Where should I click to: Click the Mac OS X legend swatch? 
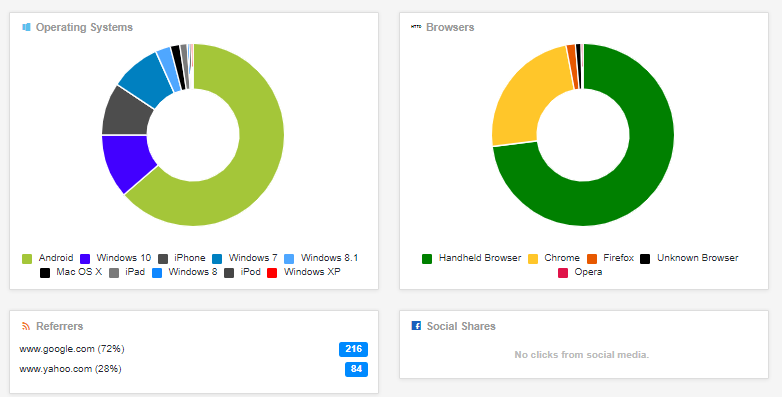tap(45, 272)
